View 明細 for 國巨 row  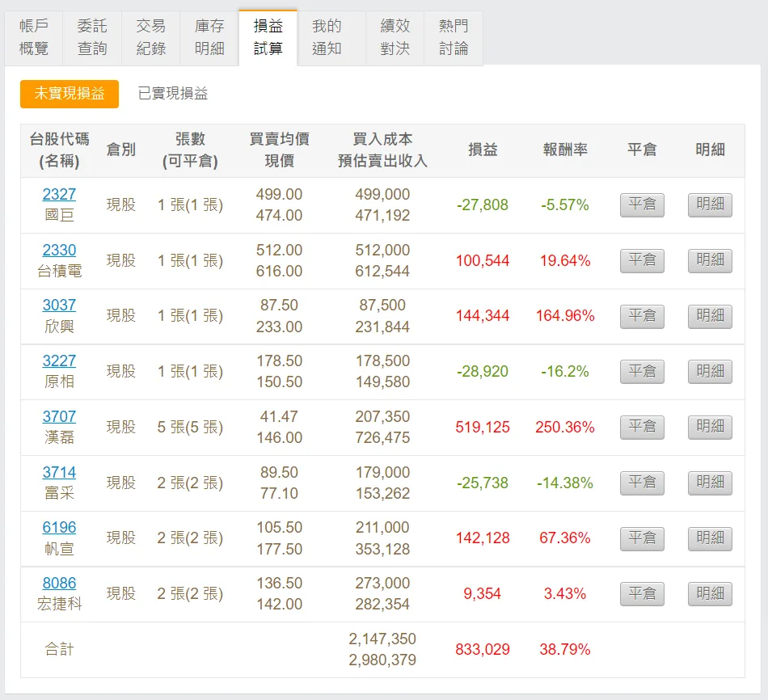click(711, 205)
